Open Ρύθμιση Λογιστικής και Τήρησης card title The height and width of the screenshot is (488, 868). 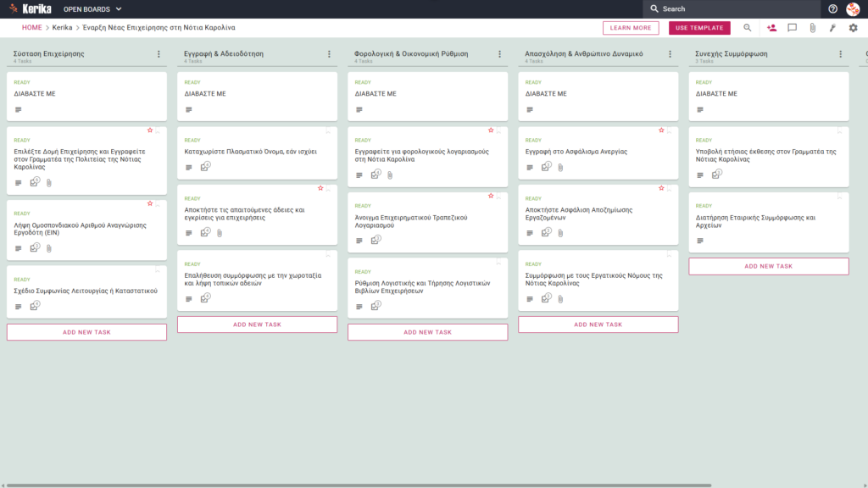pos(422,286)
